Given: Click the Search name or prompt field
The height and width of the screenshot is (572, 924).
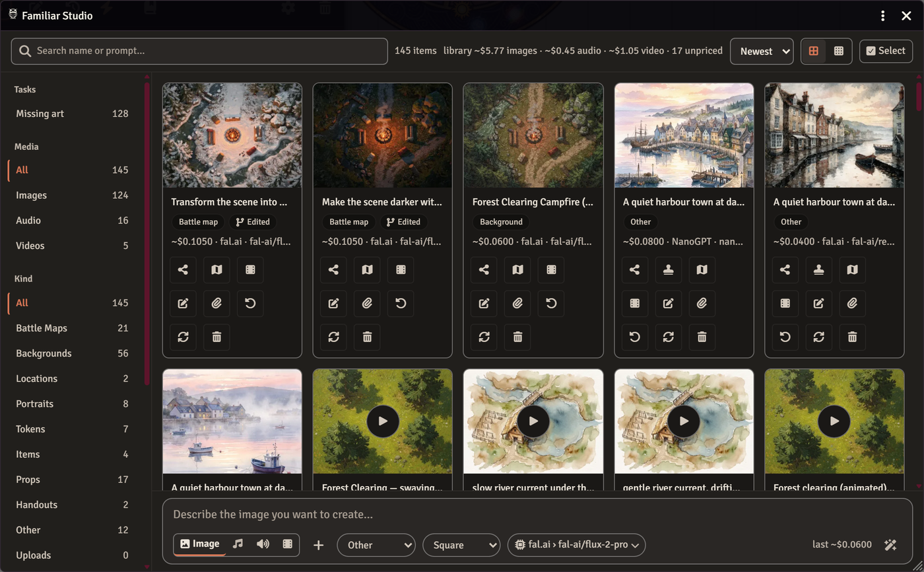Looking at the screenshot, I should click(x=199, y=51).
